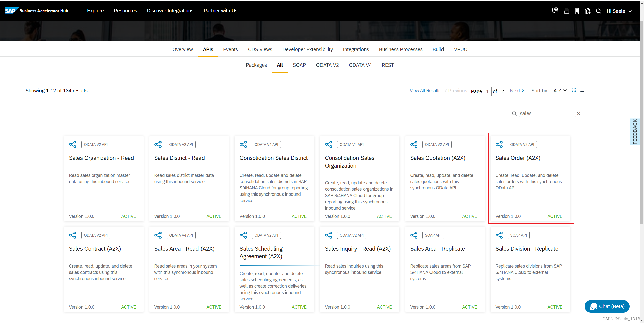
Task: Select the ODATA V4 sub-tab
Action: coord(360,65)
